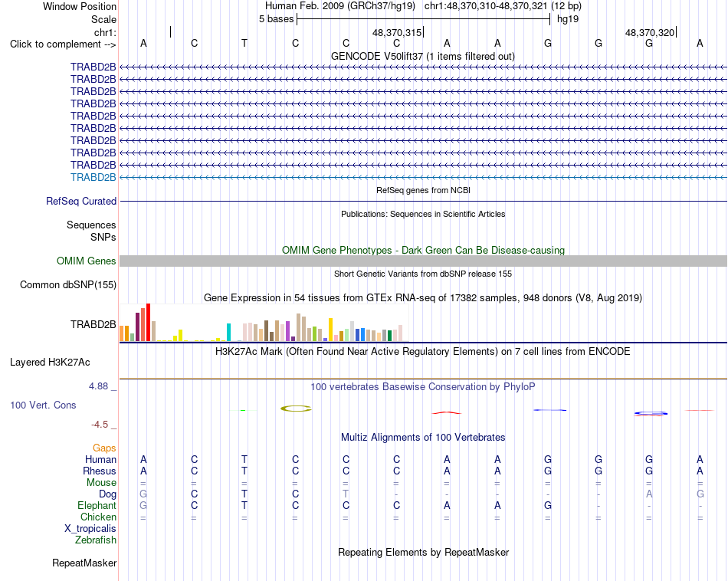Image resolution: width=728 pixels, height=581 pixels.
Task: Click the olive ellipse PhyloP conservation mark
Action: pyautogui.click(x=296, y=409)
